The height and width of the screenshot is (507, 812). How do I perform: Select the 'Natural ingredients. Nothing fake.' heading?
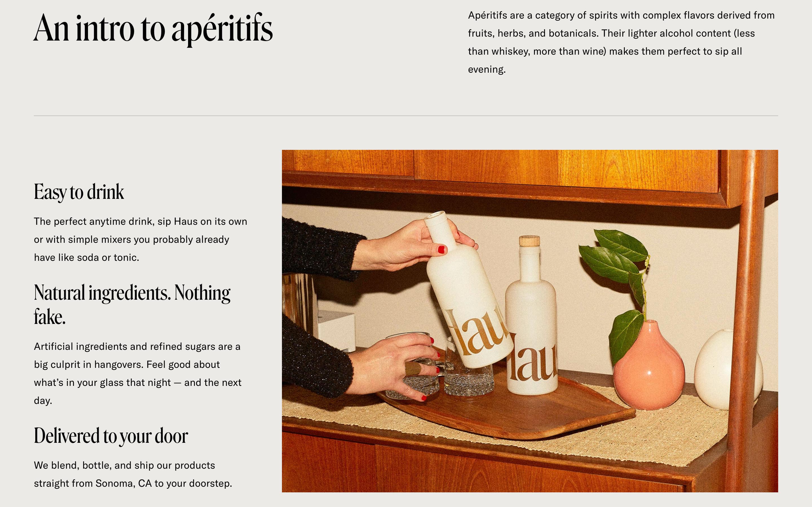click(x=132, y=304)
